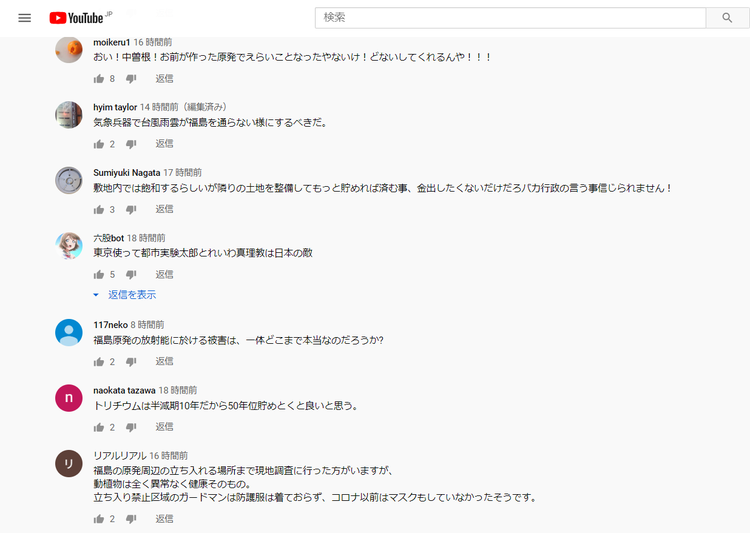The height and width of the screenshot is (533, 750).
Task: Dislike 六股bot's comment
Action: (131, 275)
